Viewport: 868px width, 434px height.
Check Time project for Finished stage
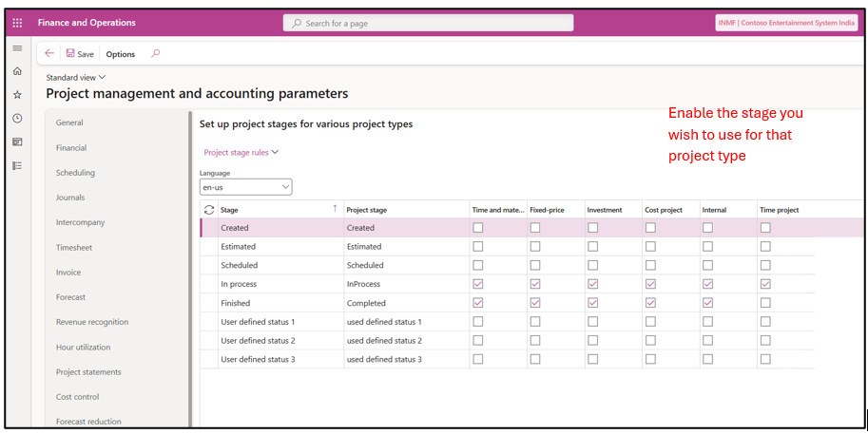pos(765,302)
